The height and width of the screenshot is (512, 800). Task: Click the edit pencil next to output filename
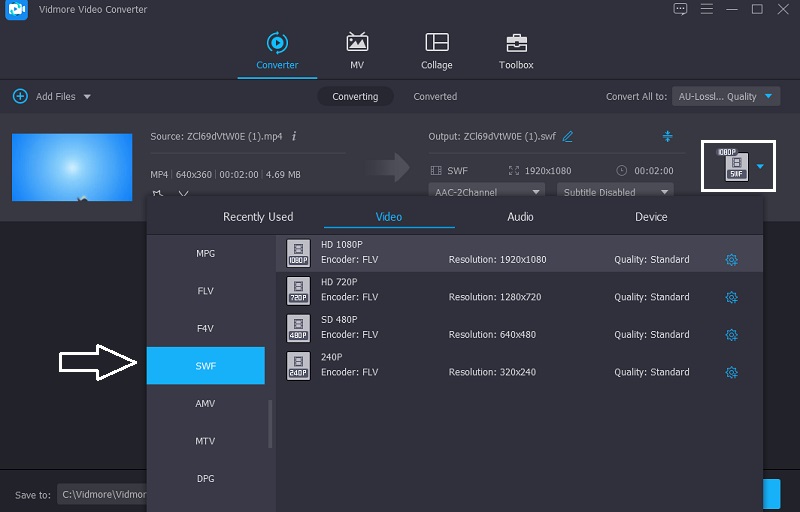click(x=568, y=136)
